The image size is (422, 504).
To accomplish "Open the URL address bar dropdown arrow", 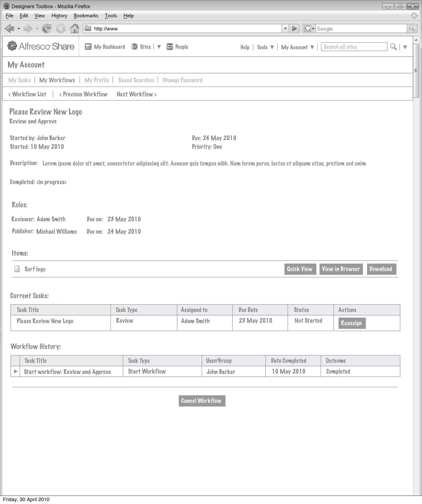I will click(x=285, y=29).
